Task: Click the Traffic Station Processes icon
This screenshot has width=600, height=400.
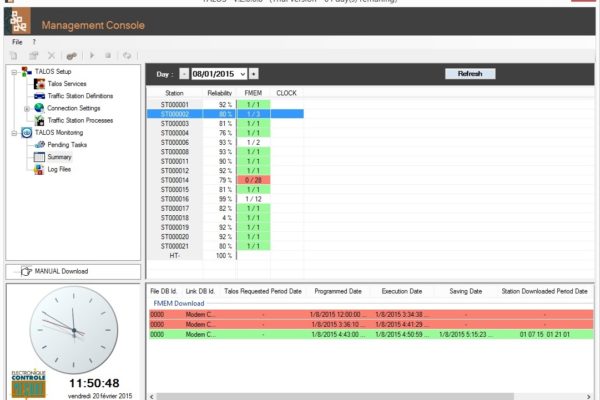Action: pos(39,120)
